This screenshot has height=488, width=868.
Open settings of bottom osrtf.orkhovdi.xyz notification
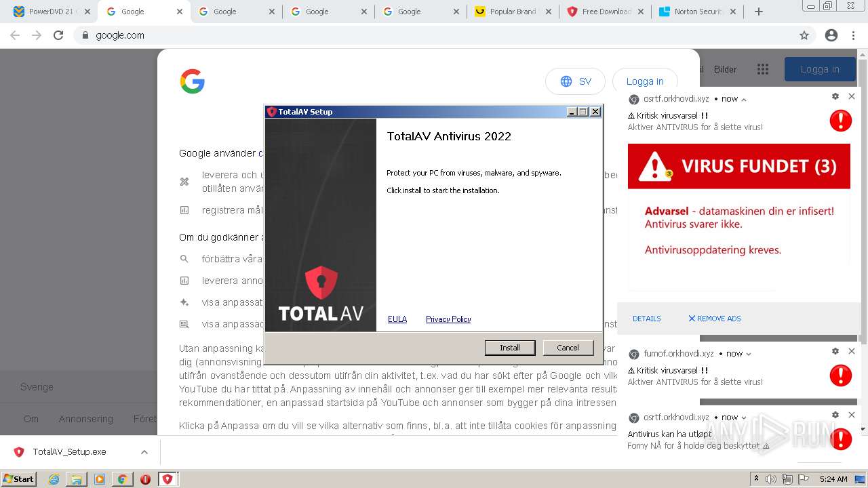pos(835,415)
